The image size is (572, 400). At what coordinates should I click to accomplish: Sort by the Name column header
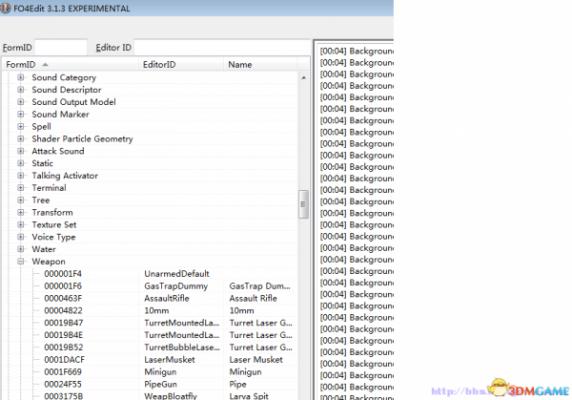click(x=260, y=65)
